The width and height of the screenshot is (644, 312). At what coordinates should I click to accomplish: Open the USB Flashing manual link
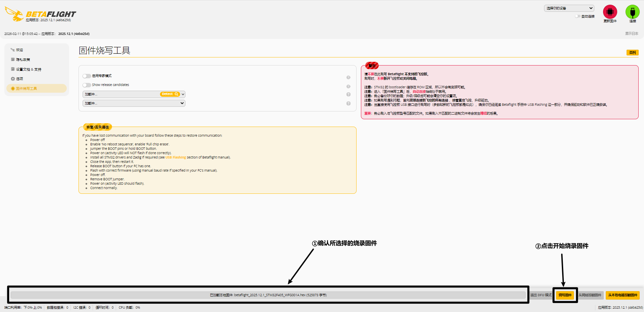[x=175, y=158]
